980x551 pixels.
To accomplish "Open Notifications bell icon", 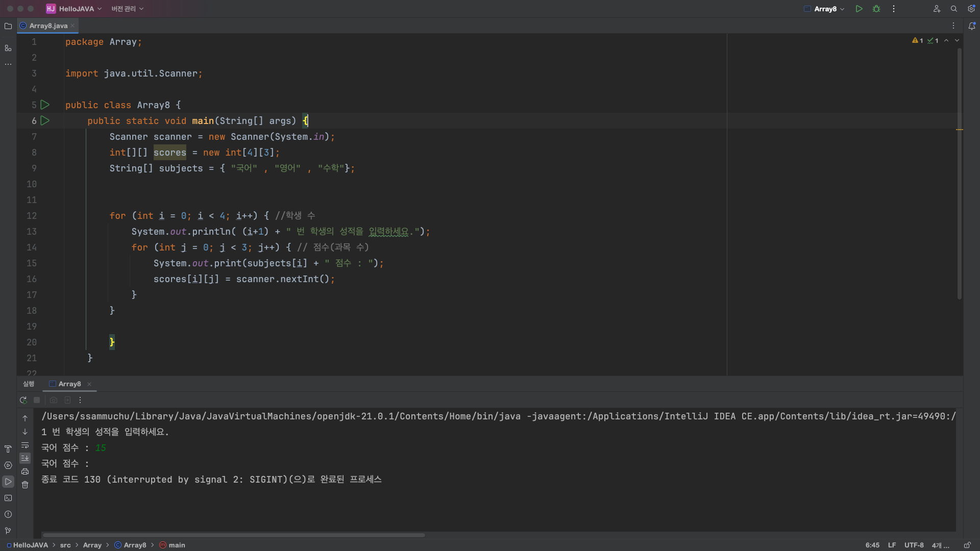I will 972,26.
